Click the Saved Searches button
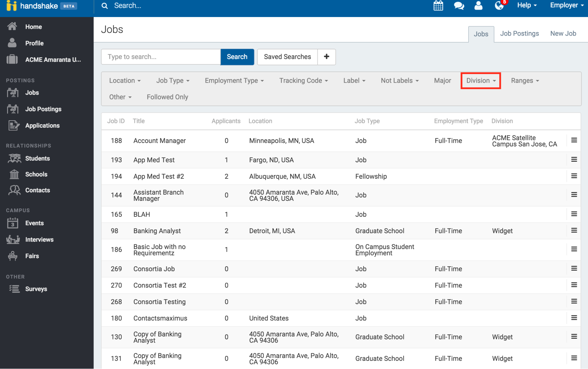Viewport: 588px width, 369px height. (x=288, y=56)
